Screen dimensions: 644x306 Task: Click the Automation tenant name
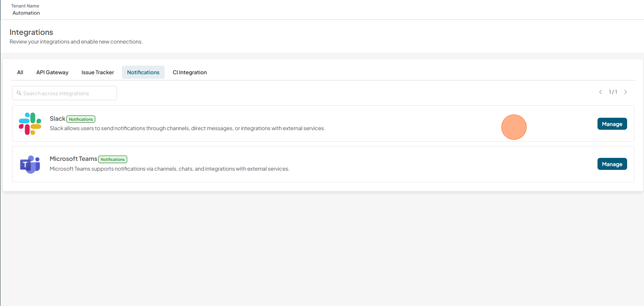click(26, 13)
